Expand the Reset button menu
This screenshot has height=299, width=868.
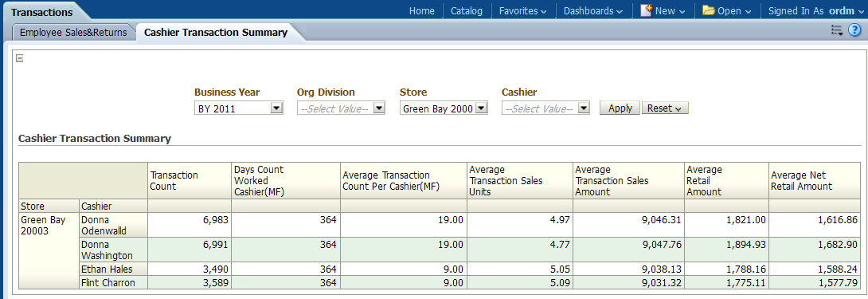point(665,108)
